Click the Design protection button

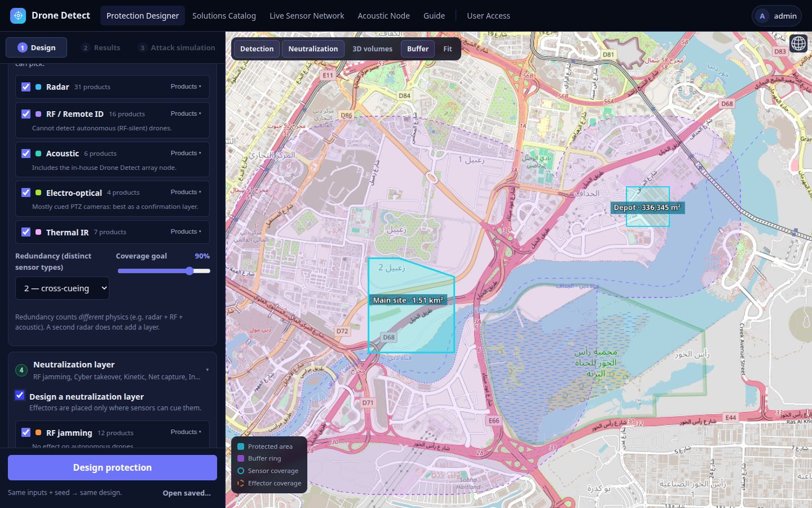pos(112,467)
